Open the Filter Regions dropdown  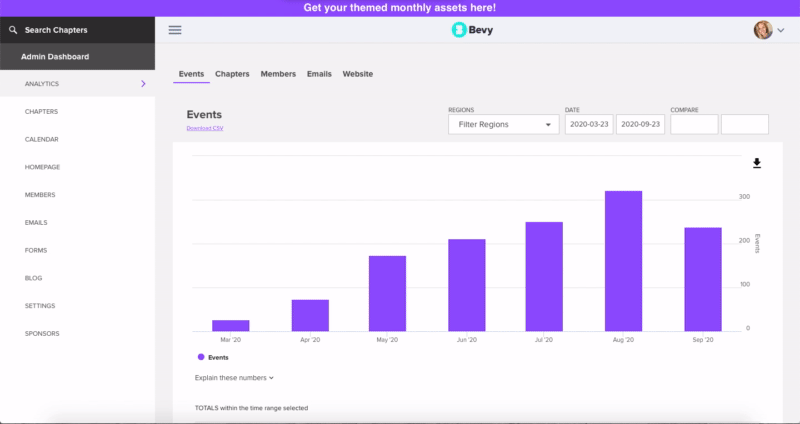[503, 124]
